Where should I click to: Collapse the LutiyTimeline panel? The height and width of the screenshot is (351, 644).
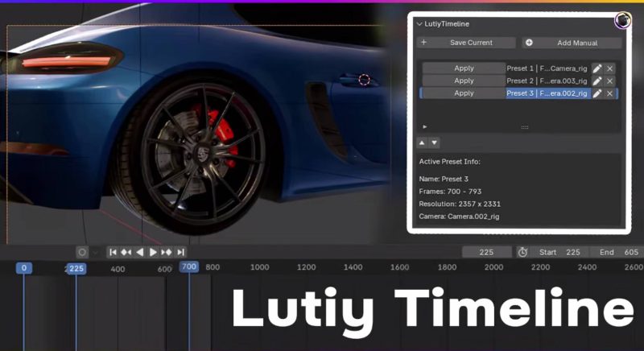tap(419, 24)
